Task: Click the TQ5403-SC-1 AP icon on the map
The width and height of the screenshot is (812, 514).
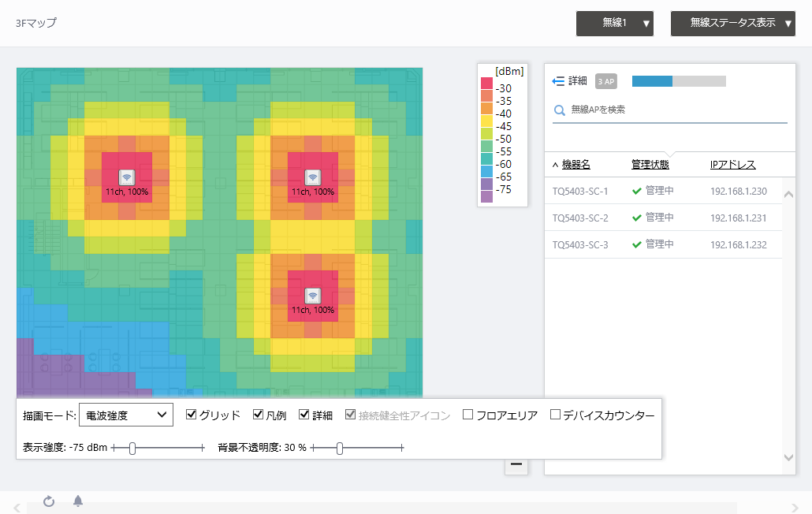Action: [129, 175]
